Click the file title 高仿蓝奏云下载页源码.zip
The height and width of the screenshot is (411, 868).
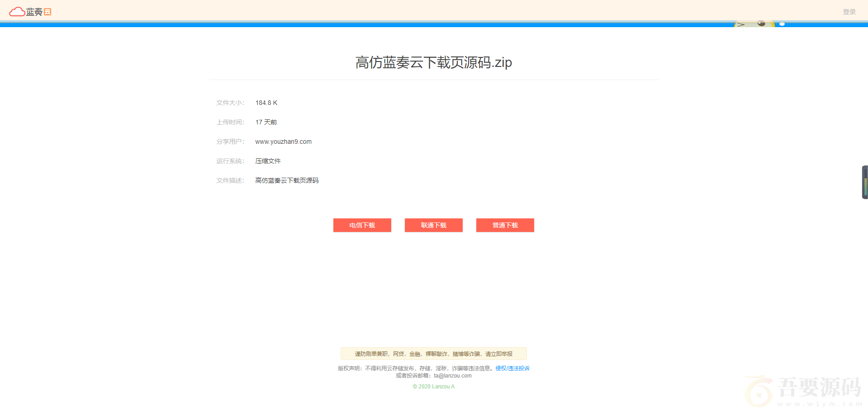click(x=434, y=62)
